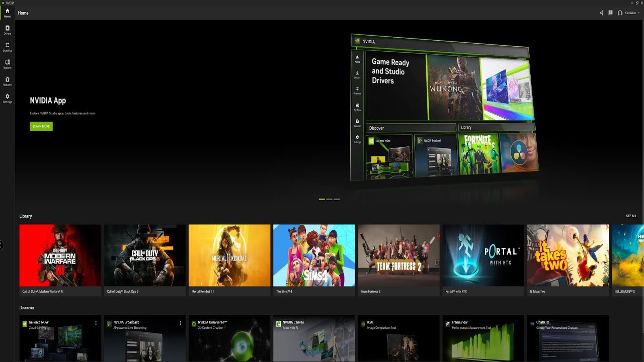Click the "FrameView" card title
Screen dimensions: 644x362
[460, 322]
